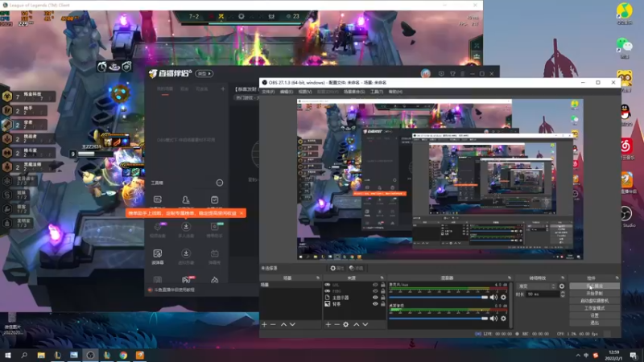Open the 工具(T) menu in OBS
This screenshot has height=362, width=644.
pos(377,92)
